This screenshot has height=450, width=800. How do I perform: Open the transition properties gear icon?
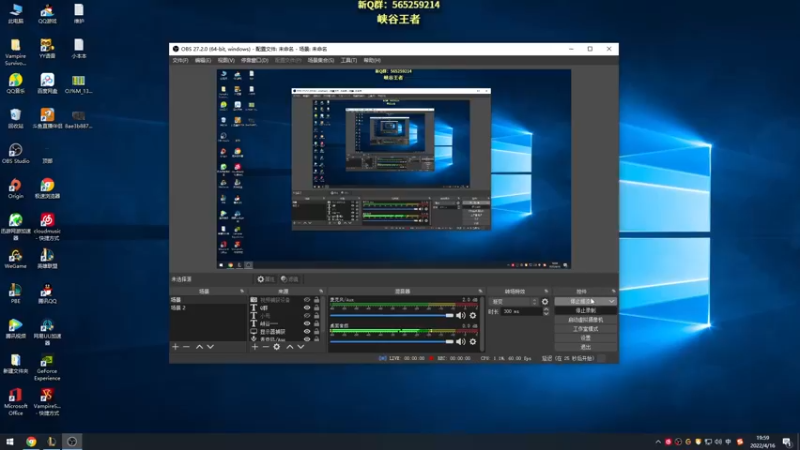pos(545,302)
